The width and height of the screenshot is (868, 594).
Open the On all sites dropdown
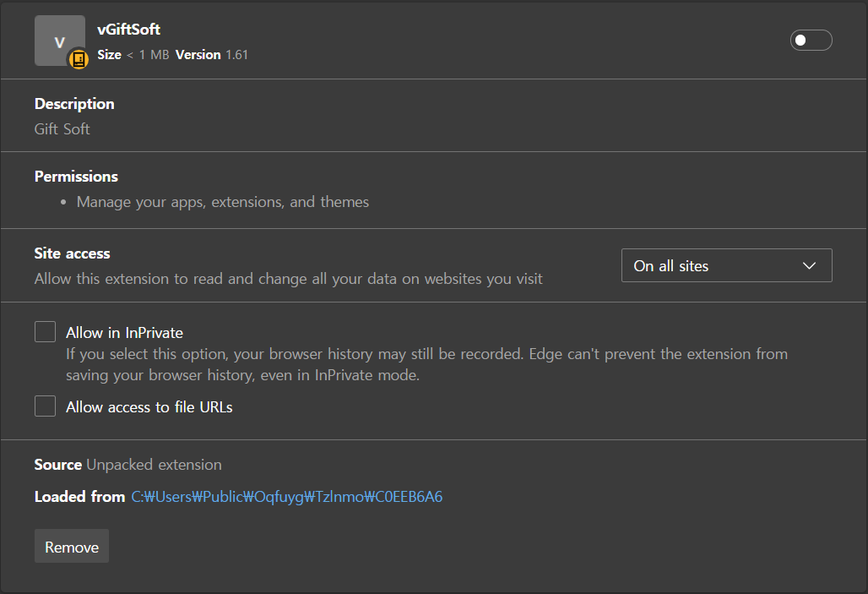726,264
